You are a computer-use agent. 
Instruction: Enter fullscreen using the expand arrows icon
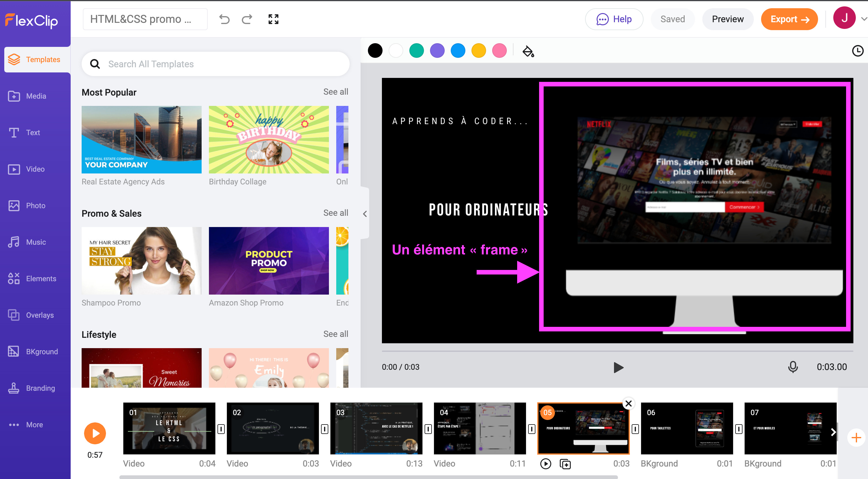(x=273, y=19)
